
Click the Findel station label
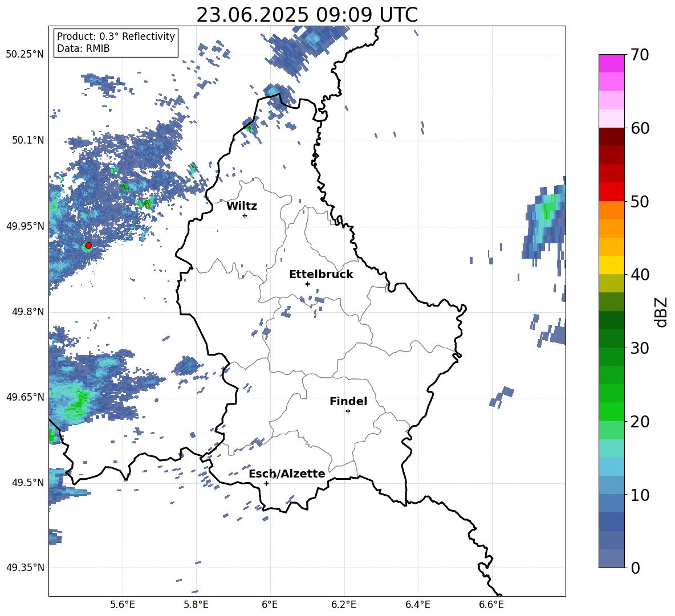point(348,401)
